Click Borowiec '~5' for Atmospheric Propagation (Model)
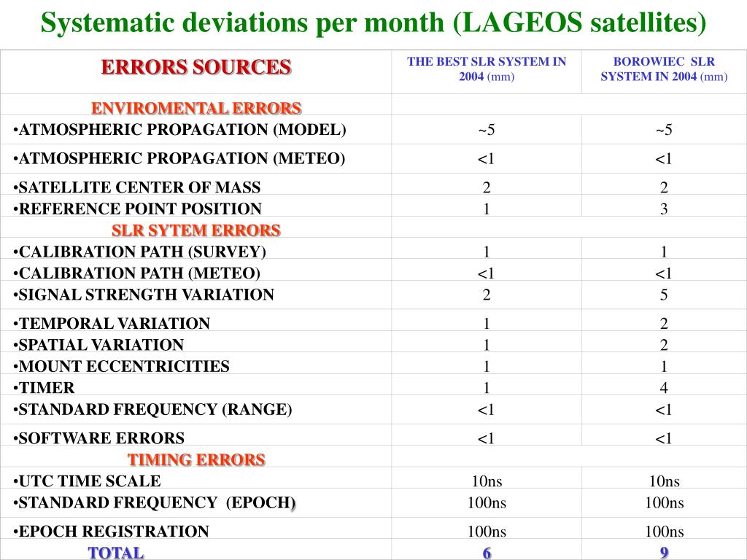Viewport: 747px width, 560px height. point(664,130)
